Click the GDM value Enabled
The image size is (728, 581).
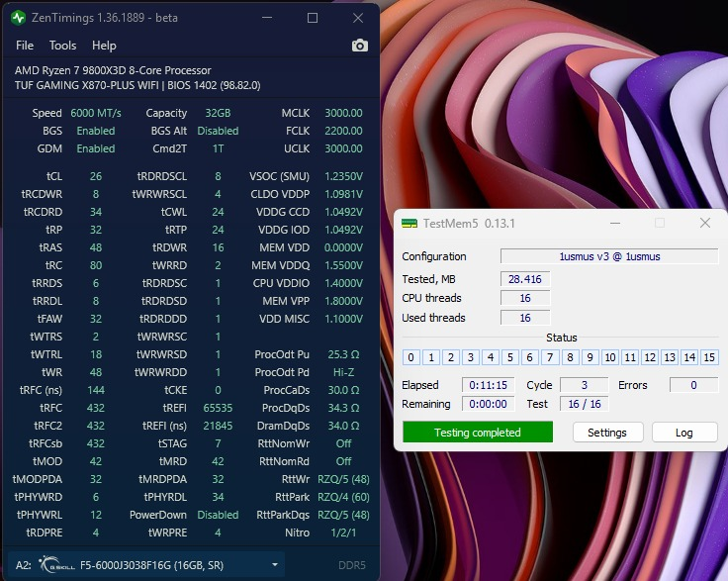pyautogui.click(x=96, y=148)
